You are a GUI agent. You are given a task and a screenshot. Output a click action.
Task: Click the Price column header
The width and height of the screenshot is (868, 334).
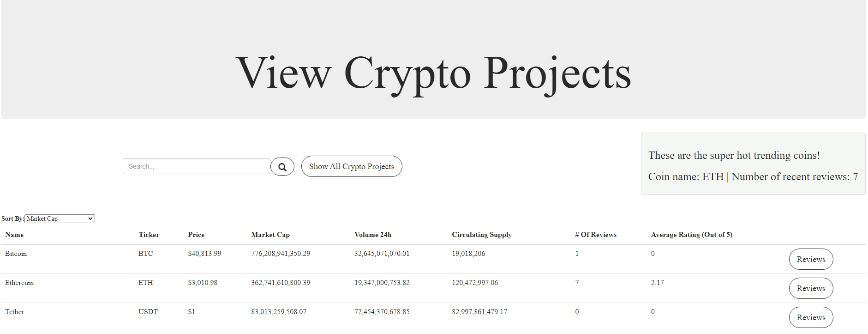click(x=196, y=235)
